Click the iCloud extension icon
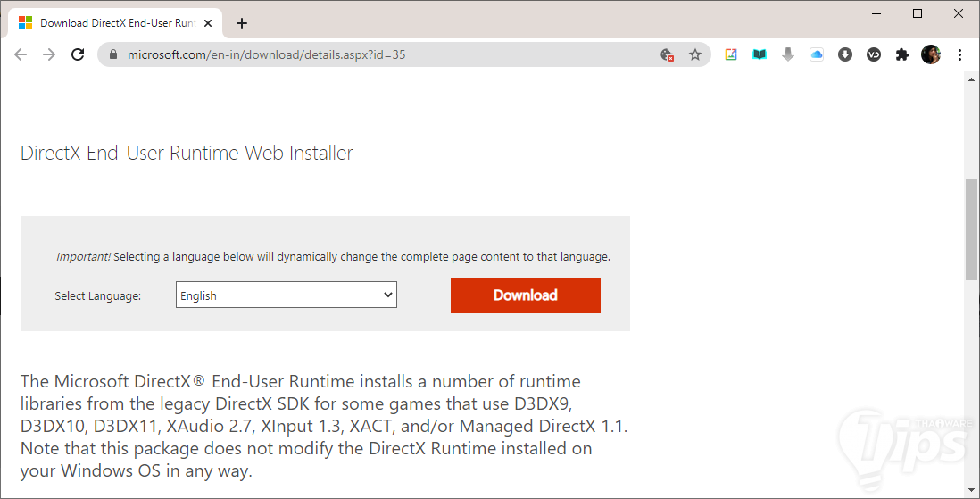The image size is (980, 499). pyautogui.click(x=817, y=54)
